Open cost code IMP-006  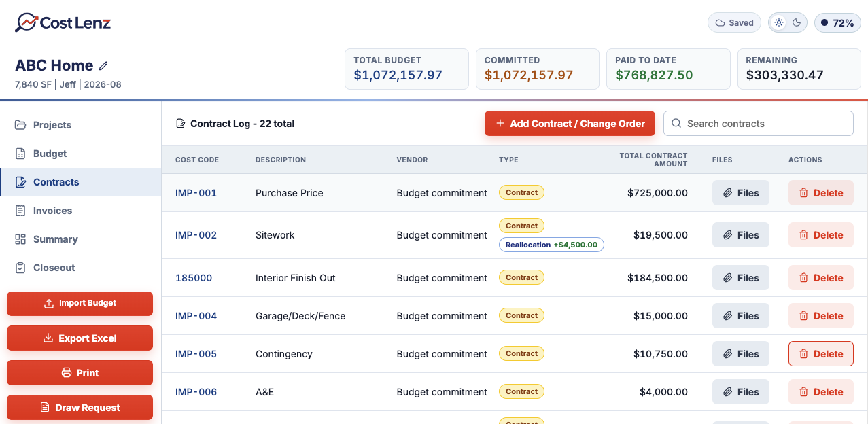196,392
